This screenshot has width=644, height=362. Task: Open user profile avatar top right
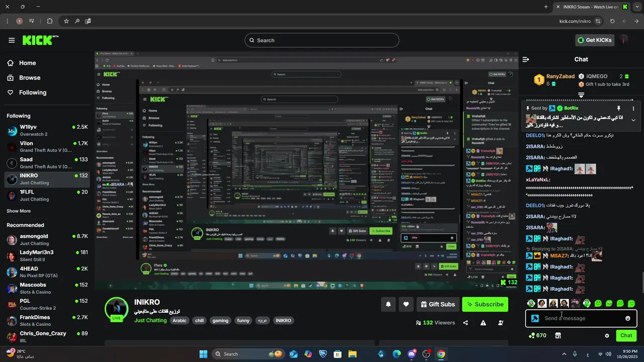[x=624, y=40]
